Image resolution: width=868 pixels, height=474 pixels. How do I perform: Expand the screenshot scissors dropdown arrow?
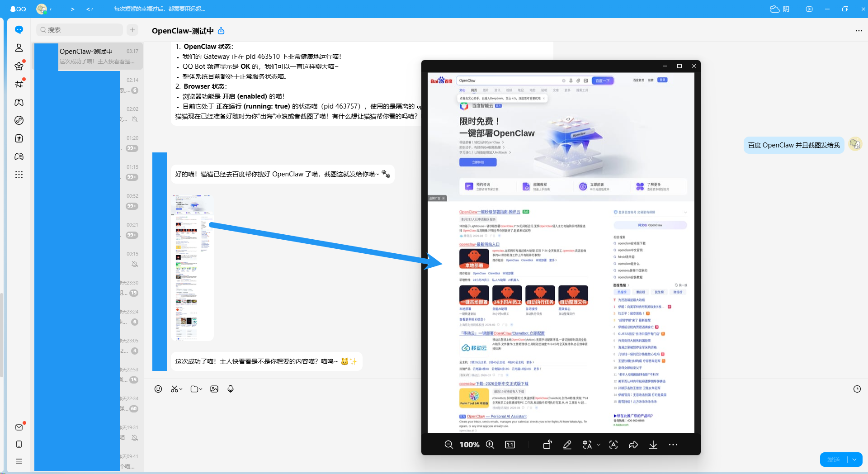(x=181, y=389)
